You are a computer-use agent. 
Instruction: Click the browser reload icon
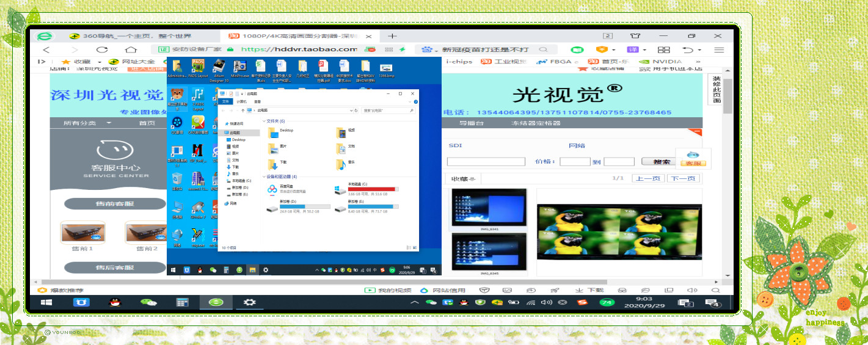click(101, 49)
